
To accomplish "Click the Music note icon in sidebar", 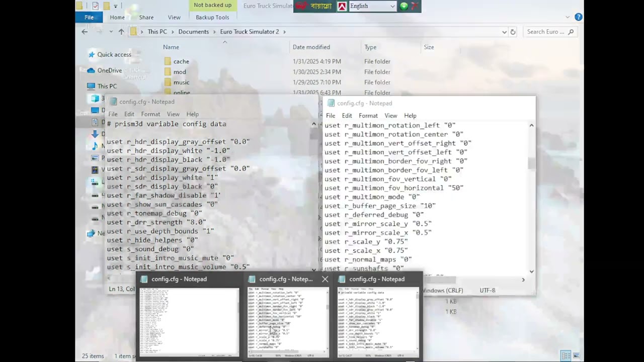I will [x=95, y=146].
